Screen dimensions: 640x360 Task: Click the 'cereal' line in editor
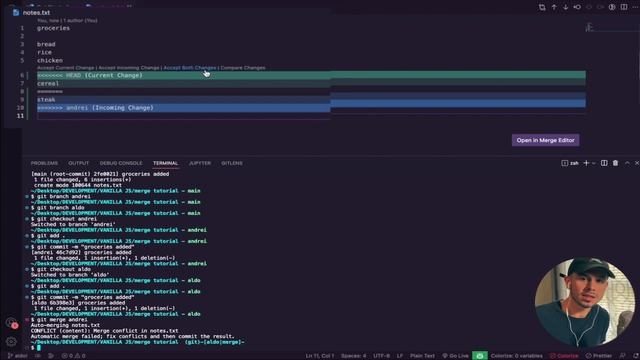[x=48, y=84]
